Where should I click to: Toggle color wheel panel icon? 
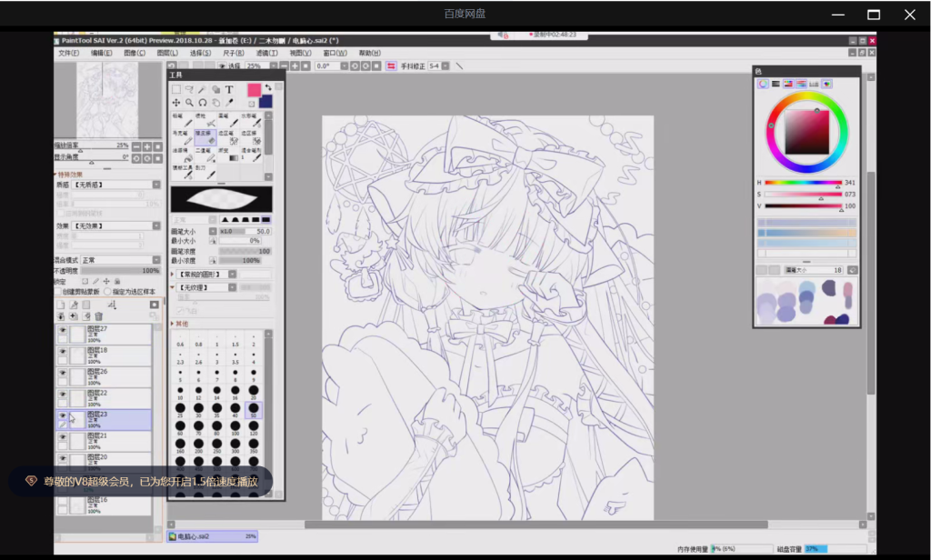(x=763, y=84)
